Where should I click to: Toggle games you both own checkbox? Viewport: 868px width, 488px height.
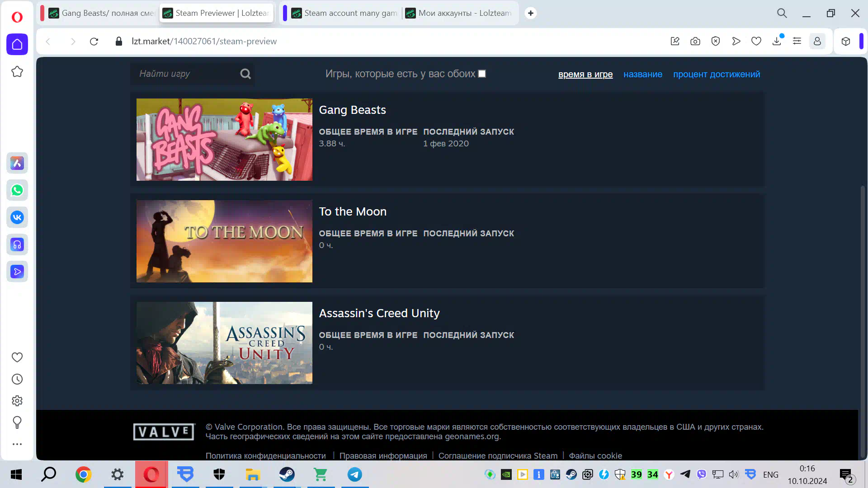pyautogui.click(x=482, y=74)
